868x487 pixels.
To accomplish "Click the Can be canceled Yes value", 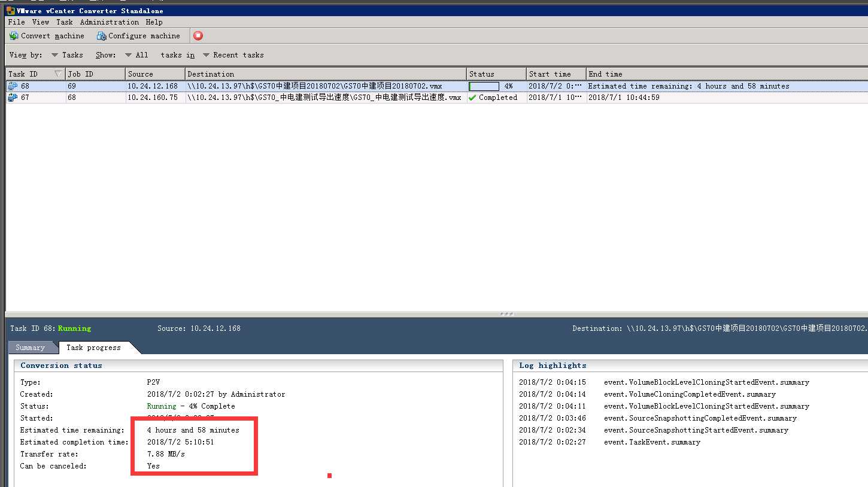I will (153, 466).
